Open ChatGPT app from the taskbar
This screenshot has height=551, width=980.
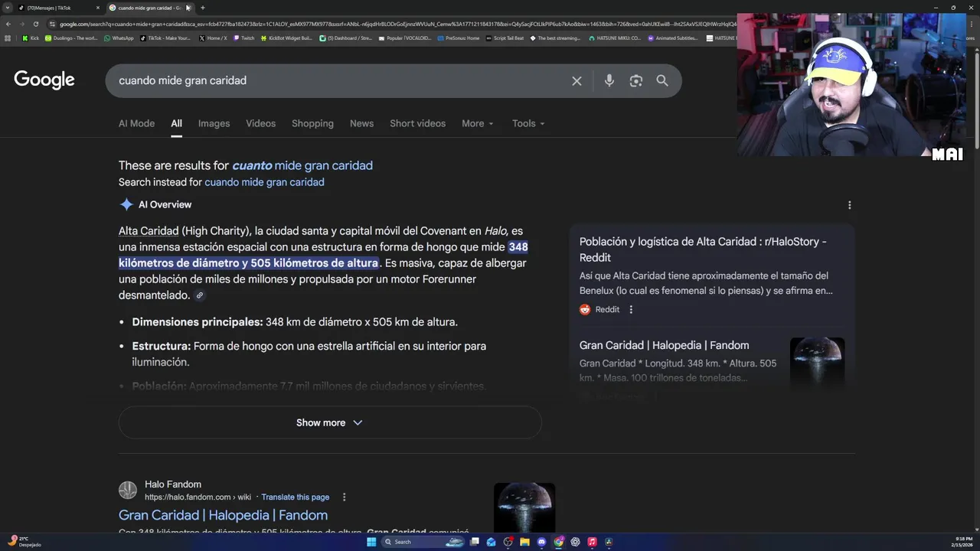pos(575,542)
